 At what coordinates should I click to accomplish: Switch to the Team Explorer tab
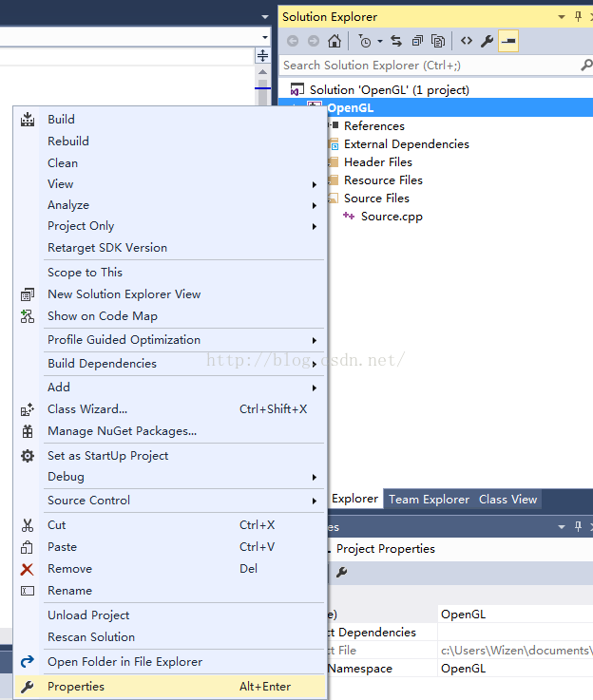(x=429, y=499)
